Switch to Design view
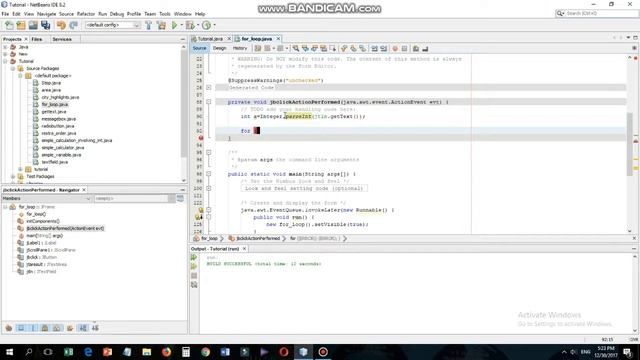 (x=219, y=48)
